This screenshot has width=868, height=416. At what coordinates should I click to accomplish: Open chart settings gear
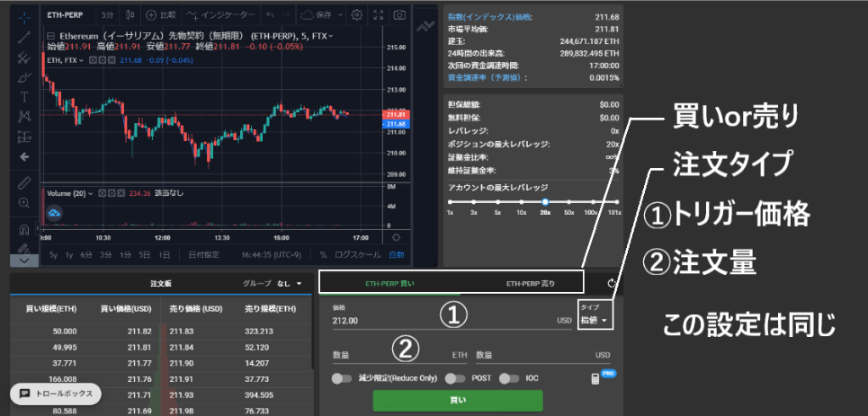click(358, 15)
